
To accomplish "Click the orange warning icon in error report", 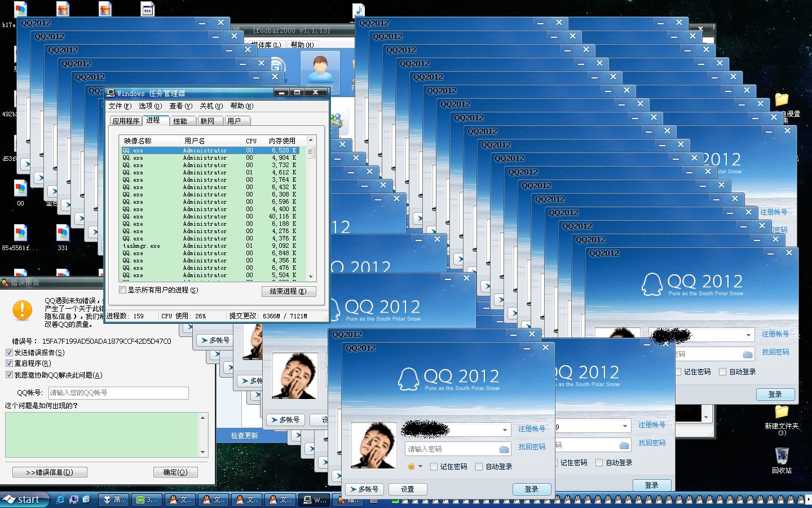I will [x=23, y=310].
